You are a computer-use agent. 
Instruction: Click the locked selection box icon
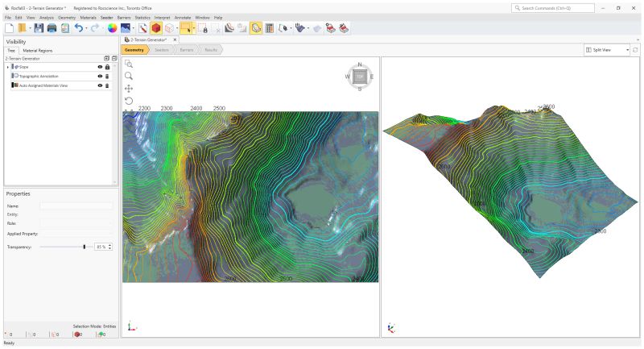(x=203, y=28)
